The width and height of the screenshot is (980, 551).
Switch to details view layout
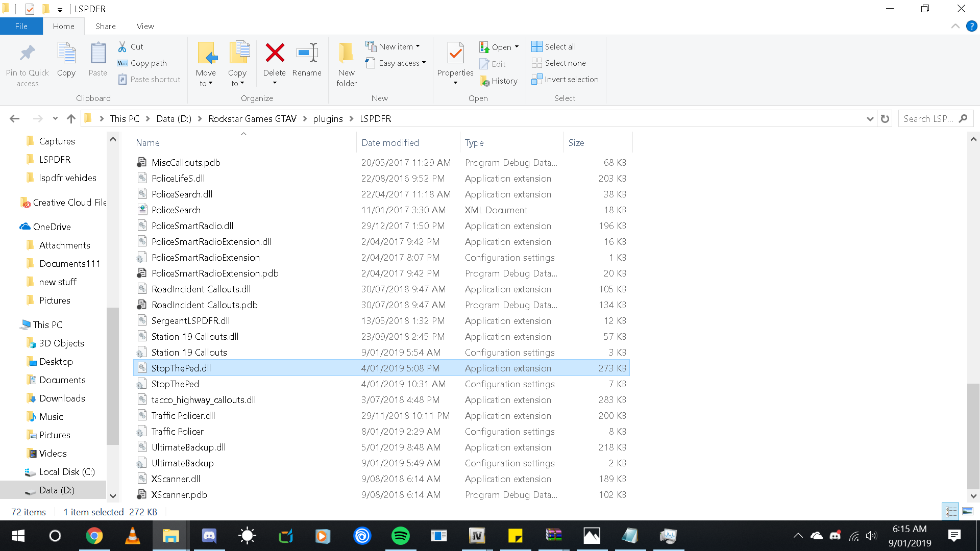point(951,511)
